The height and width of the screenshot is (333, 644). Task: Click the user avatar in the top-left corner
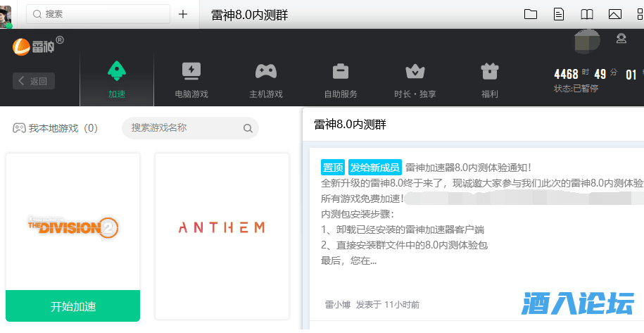pyautogui.click(x=7, y=15)
